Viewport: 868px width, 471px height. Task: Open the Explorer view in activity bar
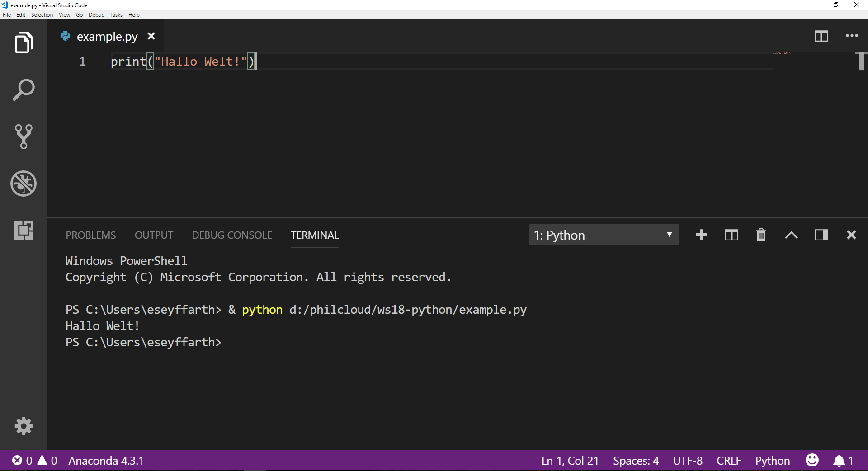click(x=24, y=43)
